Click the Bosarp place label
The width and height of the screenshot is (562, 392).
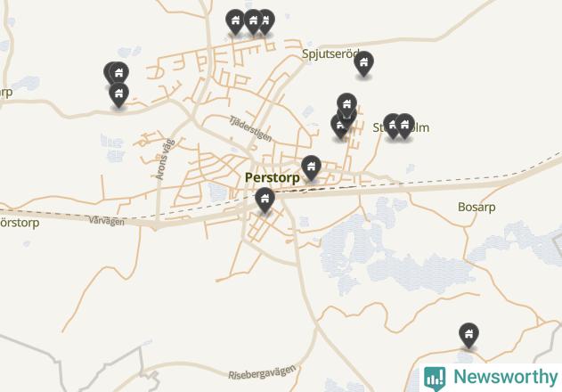476,208
